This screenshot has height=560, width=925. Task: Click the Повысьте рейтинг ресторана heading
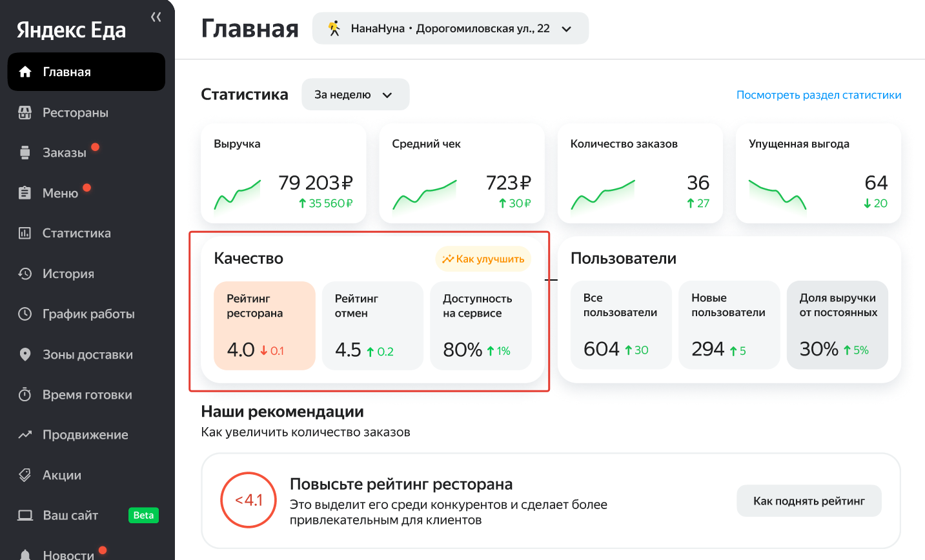pos(401,484)
